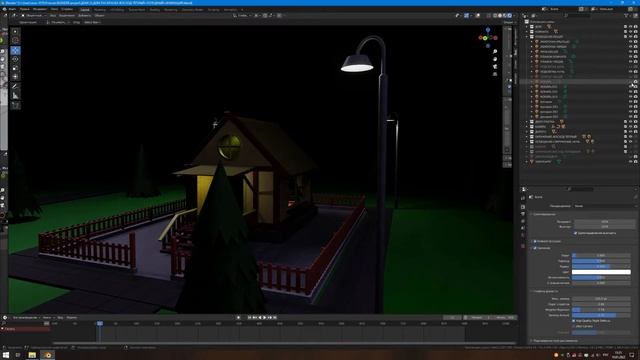Toggle exclude checkbox of first outliner collection
Image resolution: width=640 pixels, height=360 pixels.
click(625, 27)
